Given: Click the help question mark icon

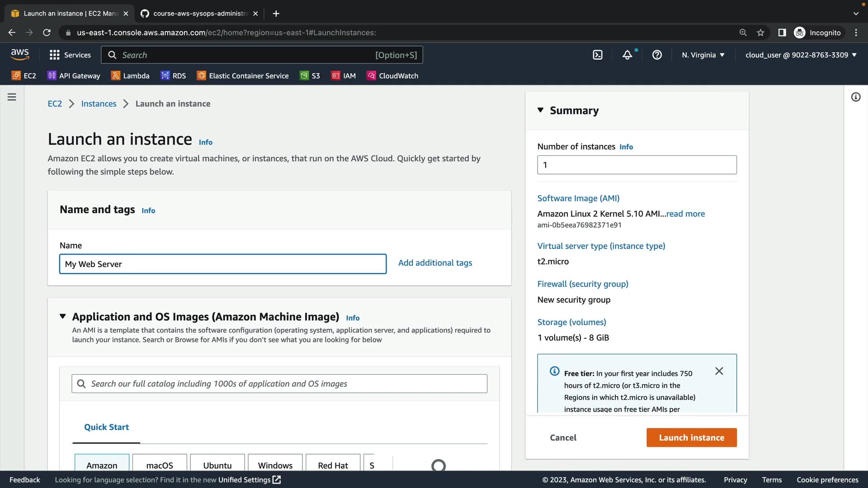Looking at the screenshot, I should [657, 55].
